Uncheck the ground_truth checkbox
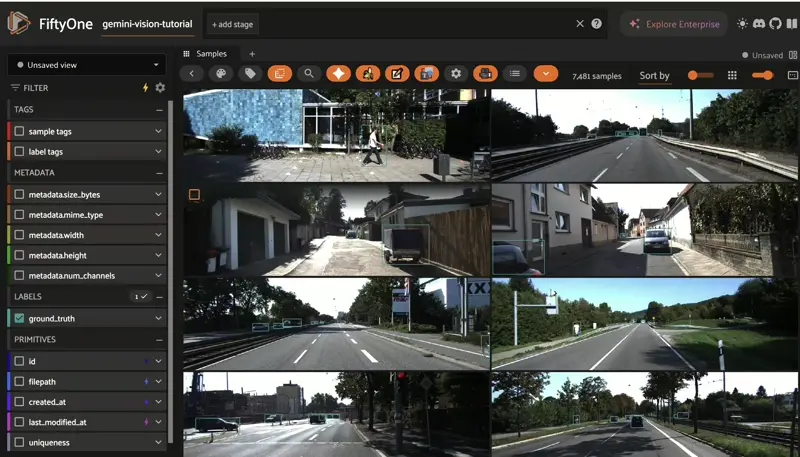This screenshot has height=457, width=800. [20, 318]
